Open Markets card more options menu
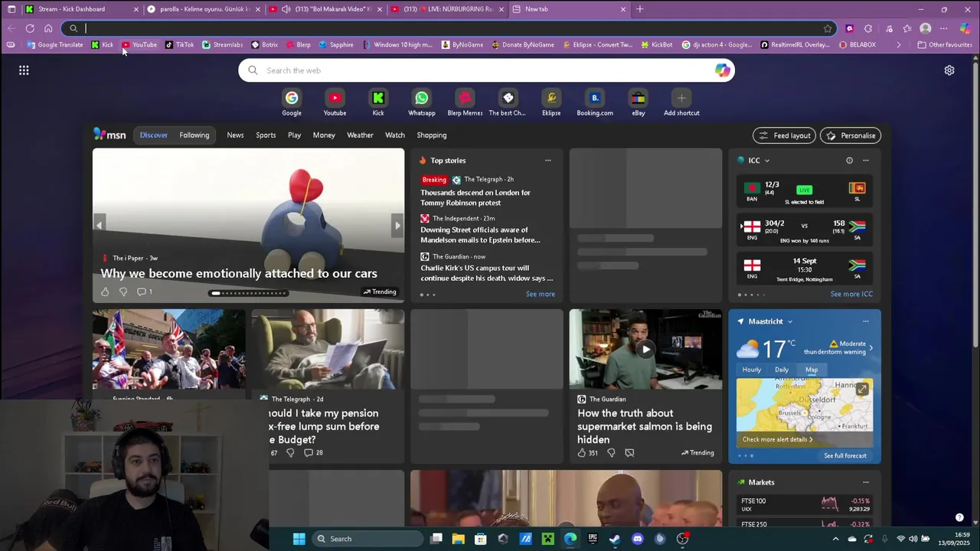Viewport: 980px width, 551px height. [x=866, y=482]
